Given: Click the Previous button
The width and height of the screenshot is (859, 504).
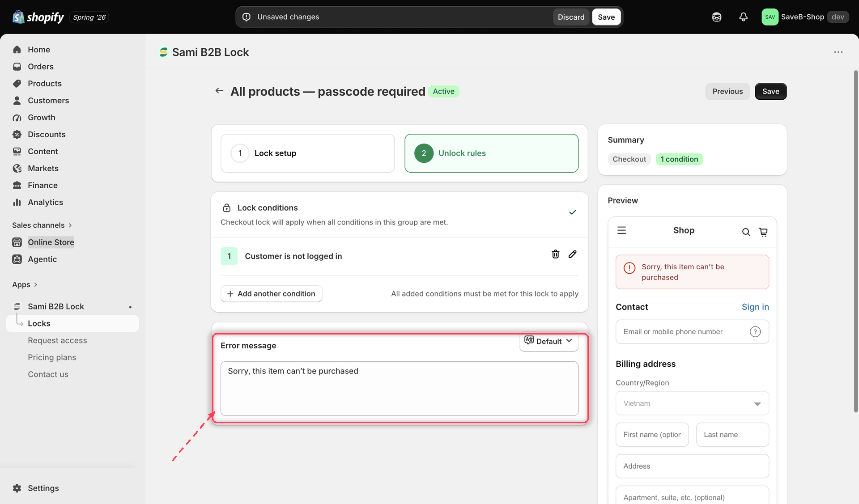Looking at the screenshot, I should (727, 92).
